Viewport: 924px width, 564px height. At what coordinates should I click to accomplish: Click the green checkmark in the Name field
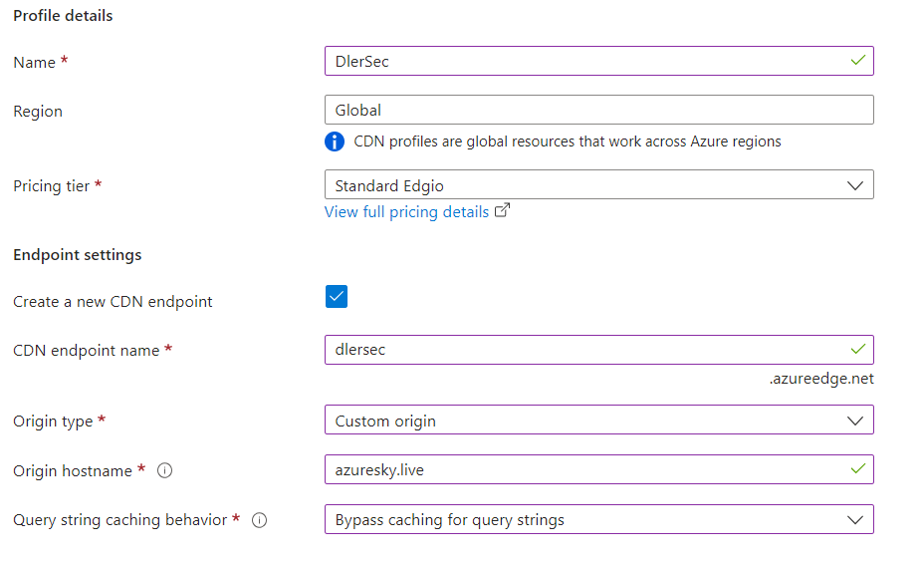coord(857,61)
